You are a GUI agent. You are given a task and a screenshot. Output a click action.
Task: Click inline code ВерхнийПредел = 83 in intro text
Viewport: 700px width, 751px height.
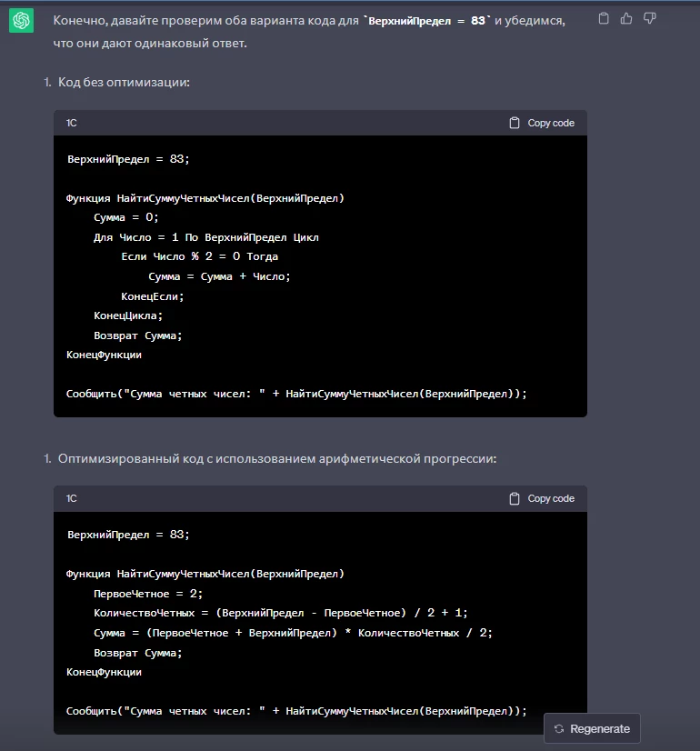[427, 21]
